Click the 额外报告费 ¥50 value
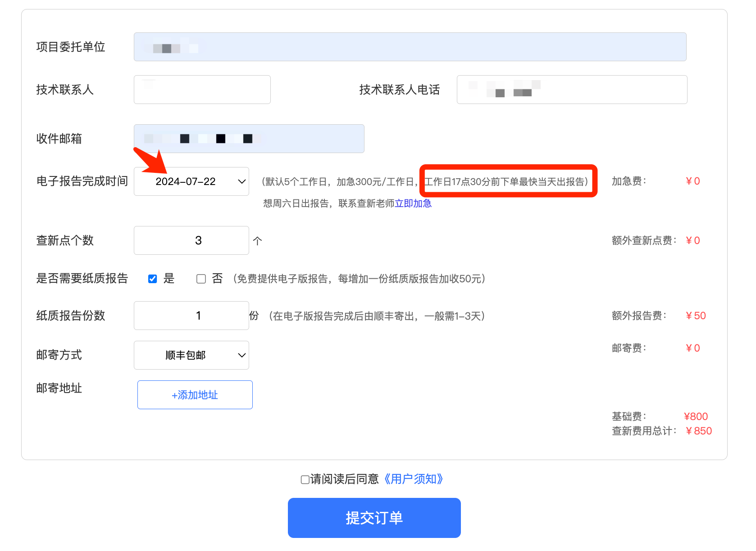This screenshot has height=551, width=756. [696, 316]
